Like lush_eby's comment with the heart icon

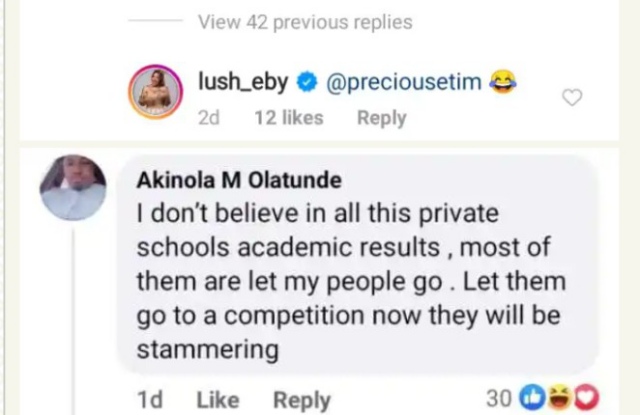[572, 97]
